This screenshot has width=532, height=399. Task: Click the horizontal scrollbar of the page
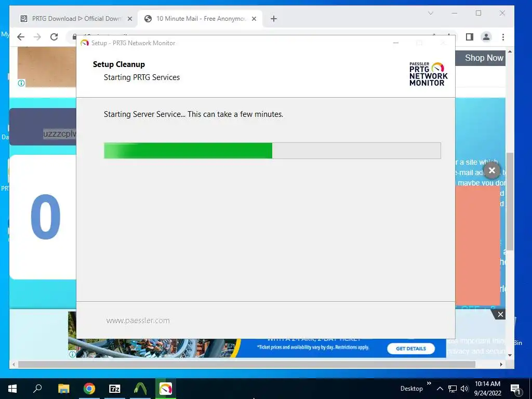pos(247,364)
